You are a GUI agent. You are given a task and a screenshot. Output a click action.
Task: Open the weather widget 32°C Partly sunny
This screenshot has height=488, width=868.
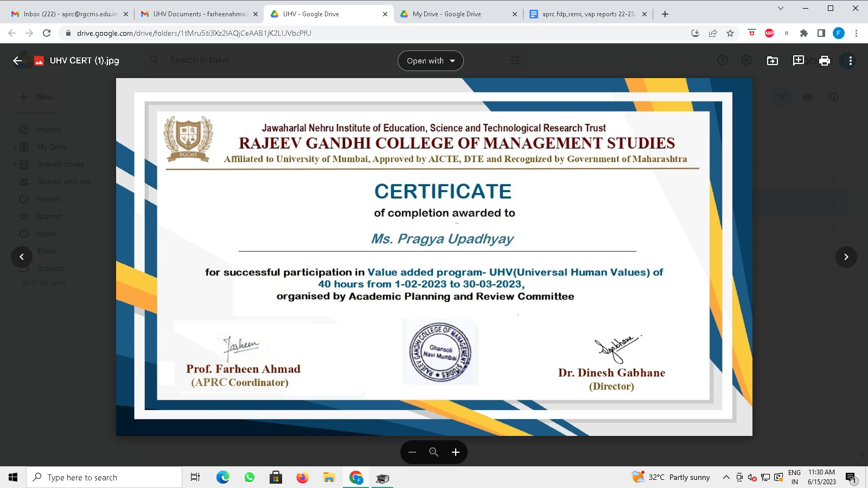coord(671,477)
